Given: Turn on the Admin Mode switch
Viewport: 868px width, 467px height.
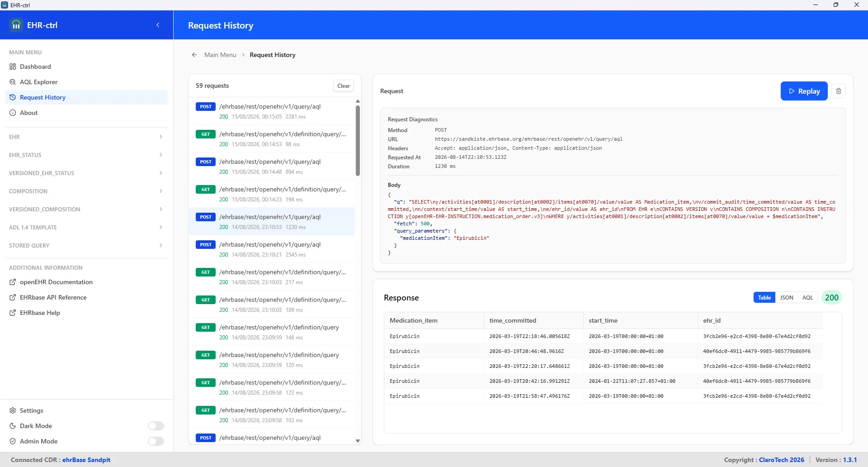Looking at the screenshot, I should [156, 441].
